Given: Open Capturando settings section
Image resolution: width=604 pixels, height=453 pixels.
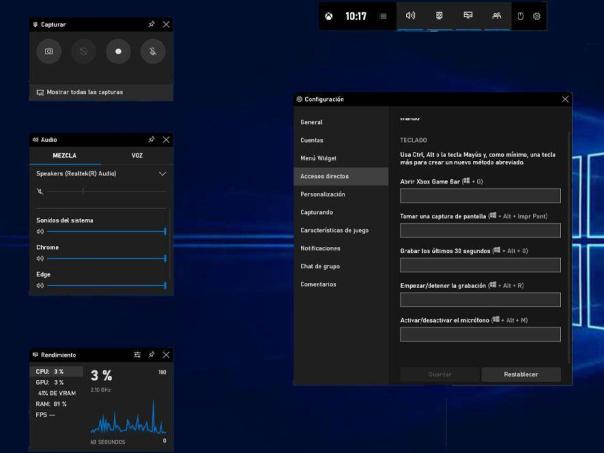Looking at the screenshot, I should 318,212.
